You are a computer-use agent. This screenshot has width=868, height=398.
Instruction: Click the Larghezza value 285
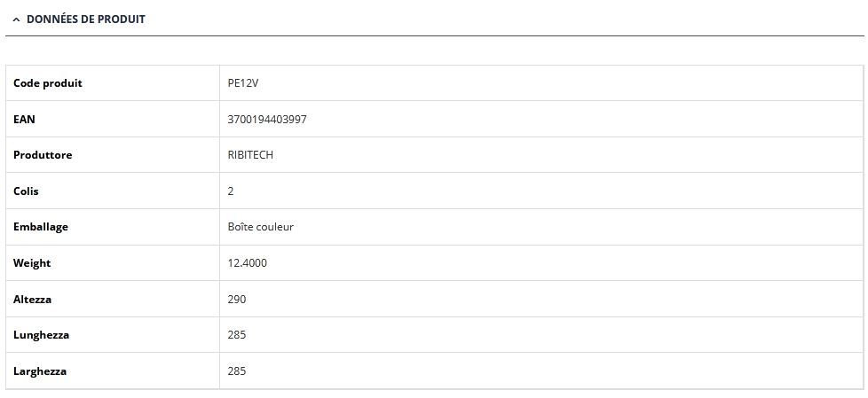[x=237, y=371]
